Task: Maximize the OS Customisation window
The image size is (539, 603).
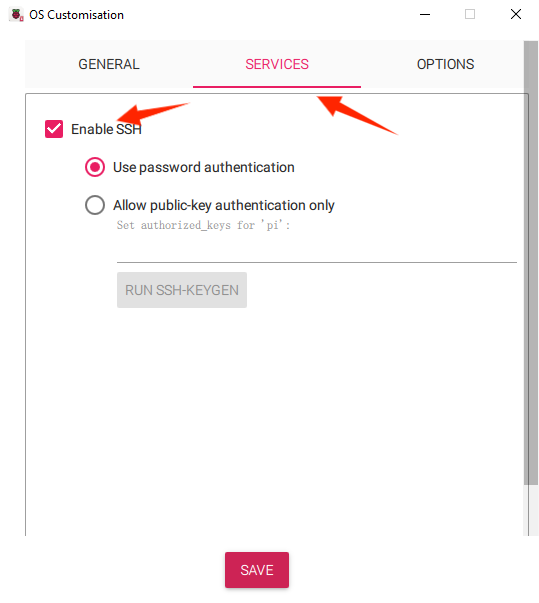Action: click(470, 15)
